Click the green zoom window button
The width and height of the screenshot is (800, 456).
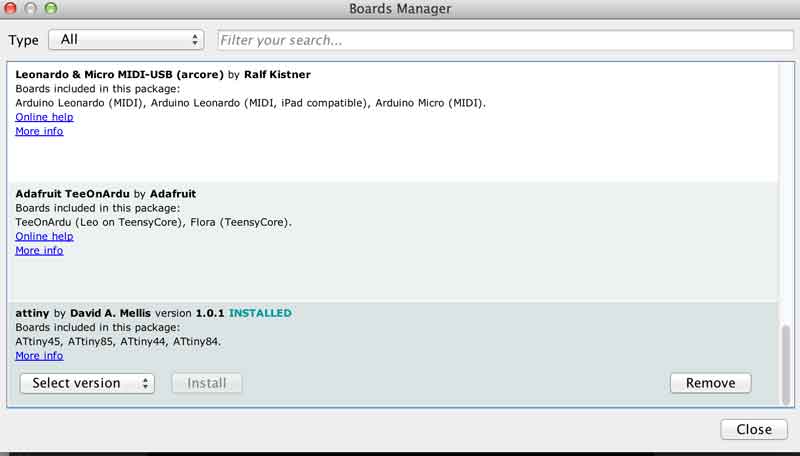click(51, 8)
